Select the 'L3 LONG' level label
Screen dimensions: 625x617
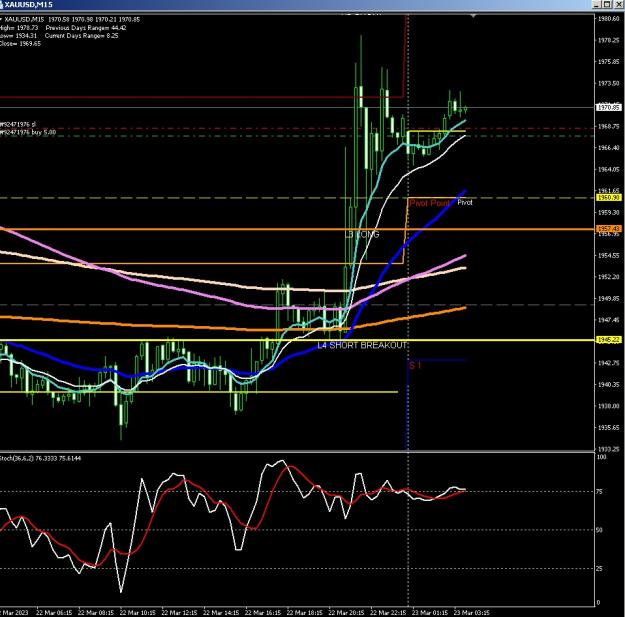(362, 234)
